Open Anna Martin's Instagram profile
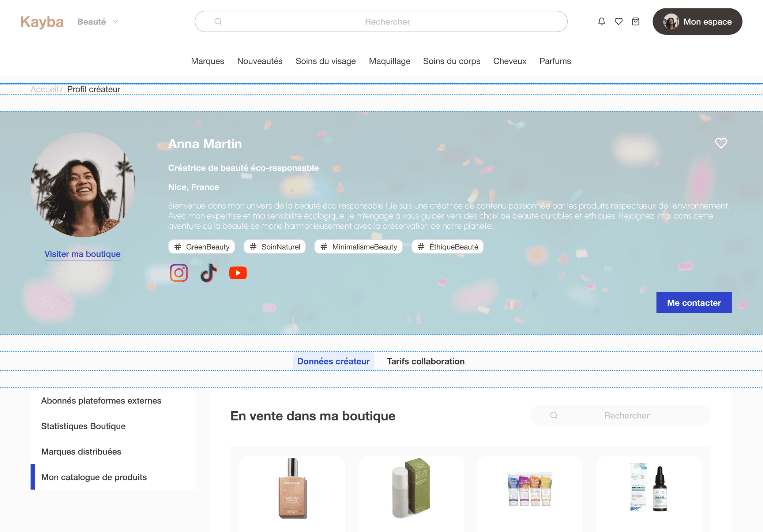Screen dimensions: 763x532 click(x=178, y=272)
